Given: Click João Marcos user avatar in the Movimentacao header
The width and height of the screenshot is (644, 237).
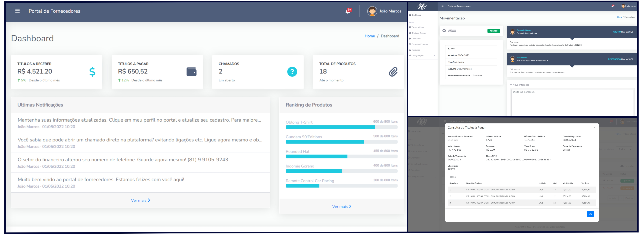Looking at the screenshot, I should click(x=623, y=6).
